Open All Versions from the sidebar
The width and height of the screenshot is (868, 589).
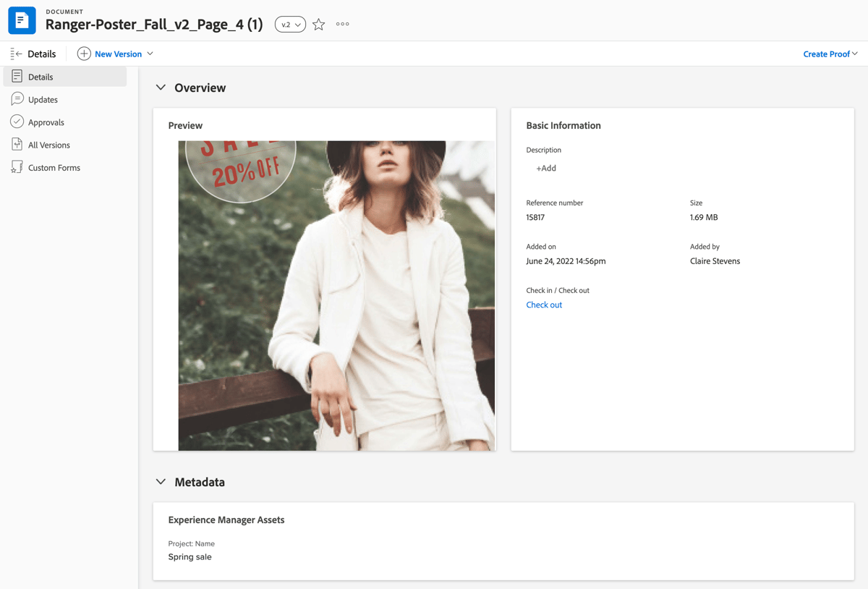click(48, 144)
